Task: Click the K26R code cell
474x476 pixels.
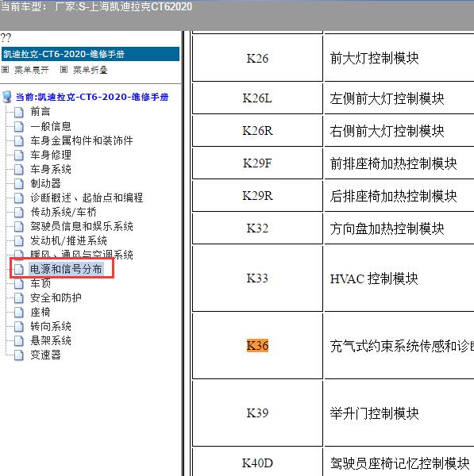Action: click(x=257, y=131)
